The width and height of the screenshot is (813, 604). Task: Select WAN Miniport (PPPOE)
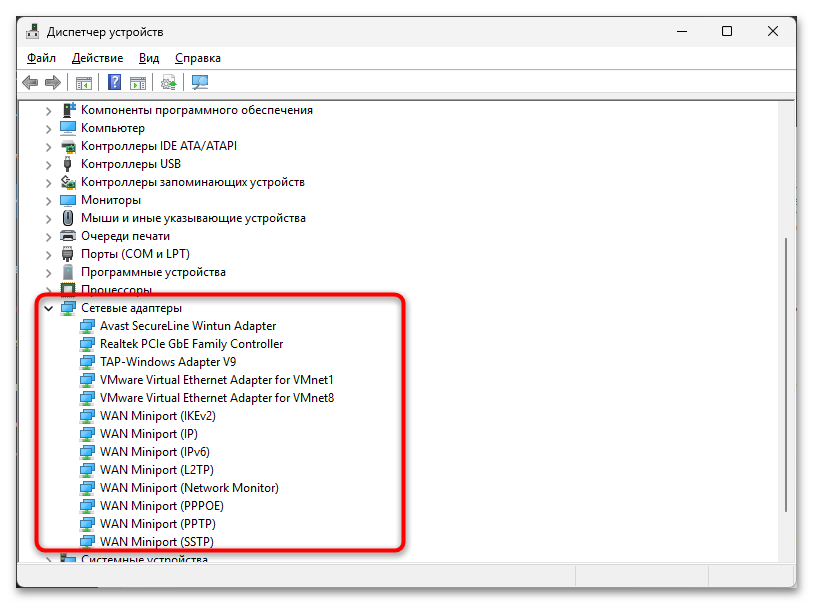162,506
